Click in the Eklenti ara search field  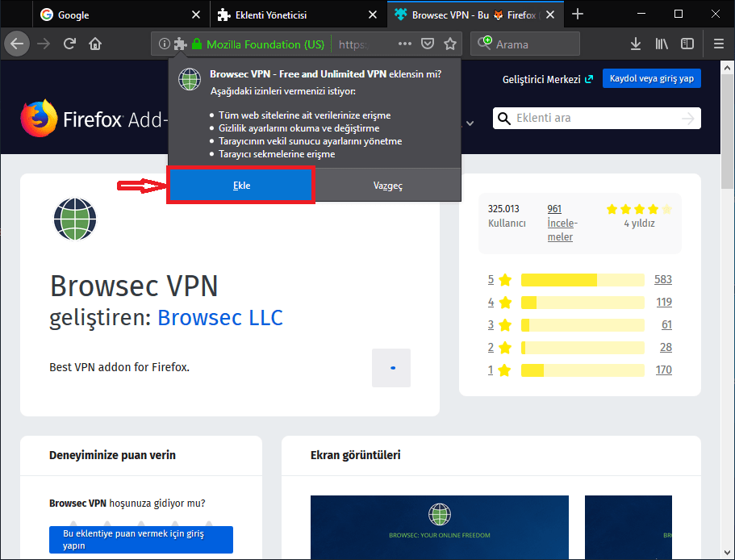(596, 118)
